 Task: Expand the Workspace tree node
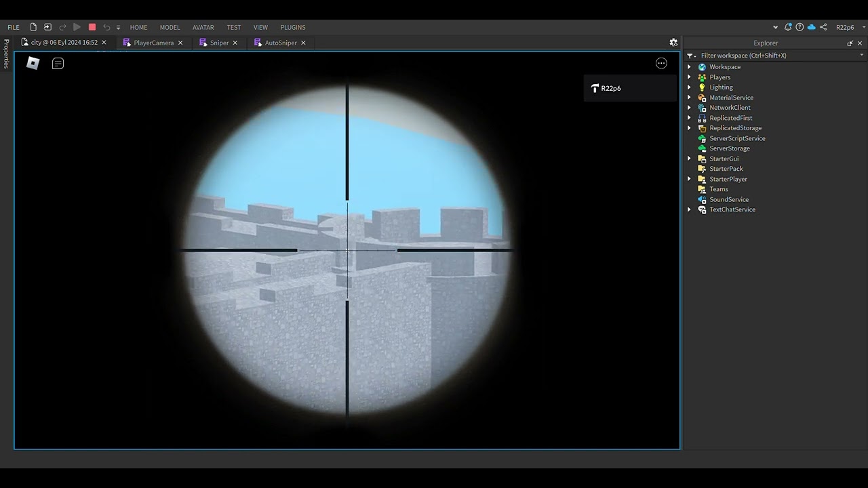(x=689, y=67)
